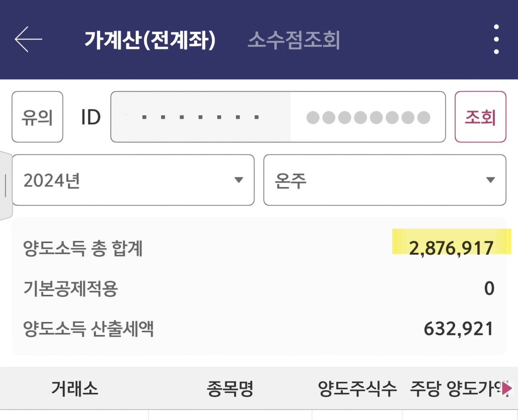
Task: Open the 2024년 dropdown arrow
Action: tap(239, 180)
